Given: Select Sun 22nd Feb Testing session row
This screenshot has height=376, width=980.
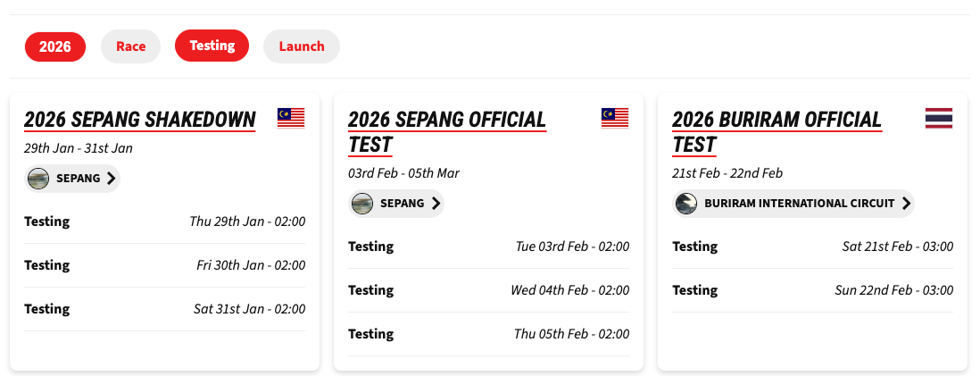Looking at the screenshot, I should 812,290.
